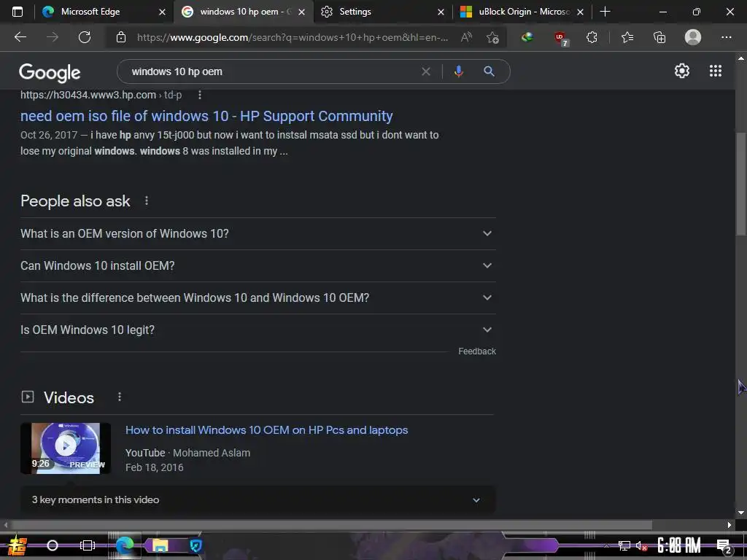Screen dimensions: 747x560
Task: Open the IDM extension icon
Action: point(527,37)
